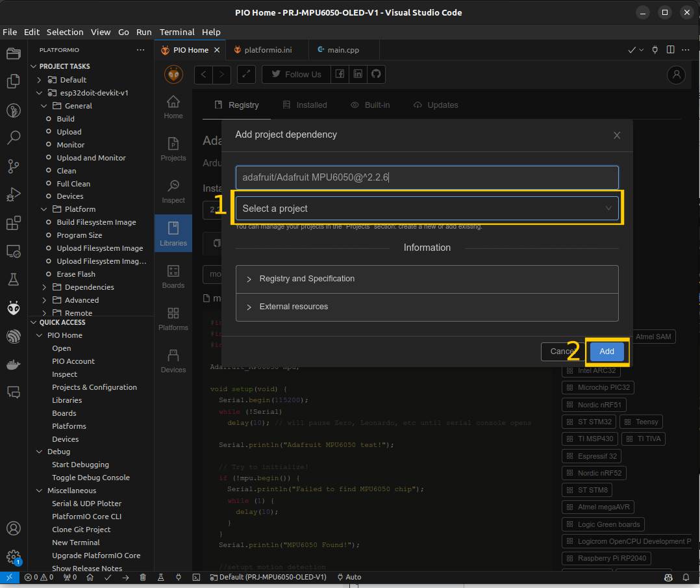700x588 pixels.
Task: Open New Terminal icon in status bar
Action: [196, 577]
